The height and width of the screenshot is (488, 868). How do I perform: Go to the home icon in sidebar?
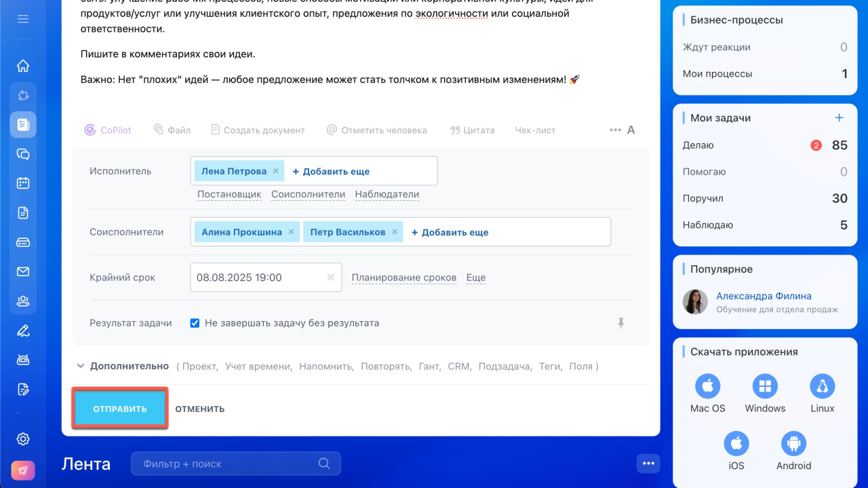pos(23,66)
